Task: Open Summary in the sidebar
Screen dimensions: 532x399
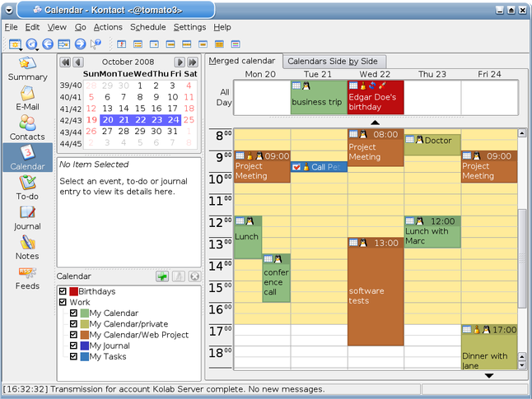Action: pyautogui.click(x=27, y=69)
